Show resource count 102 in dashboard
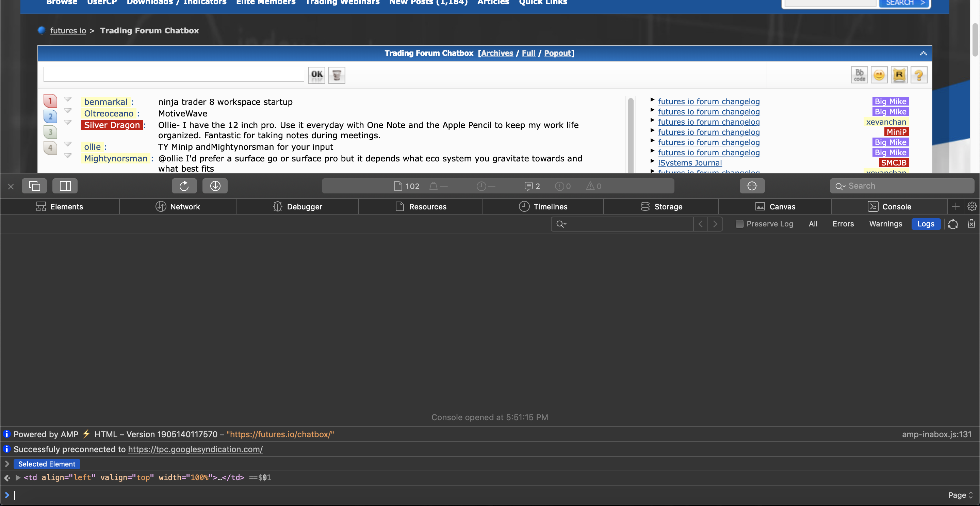980x506 pixels. tap(406, 186)
